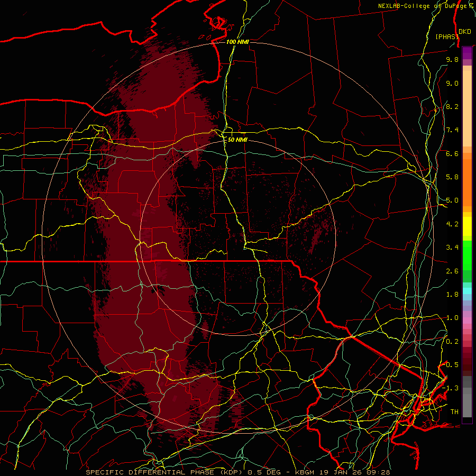This screenshot has height=476, width=476.
Task: Click the TH threshold label
Action: (454, 412)
